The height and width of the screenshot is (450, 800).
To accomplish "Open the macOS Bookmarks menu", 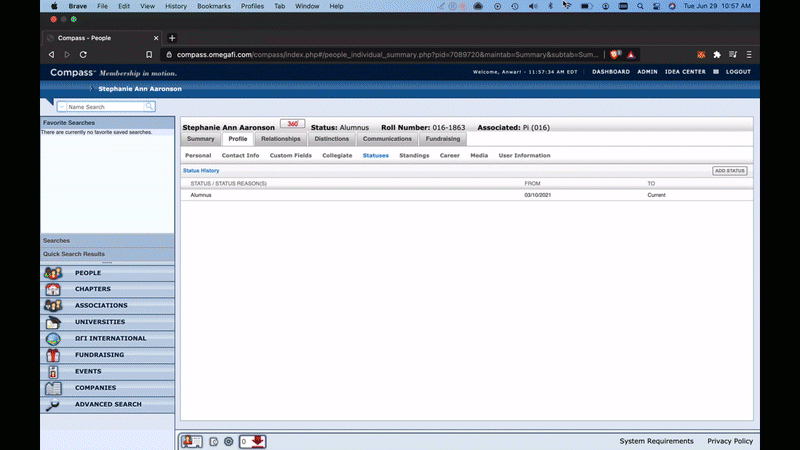I will (x=214, y=6).
